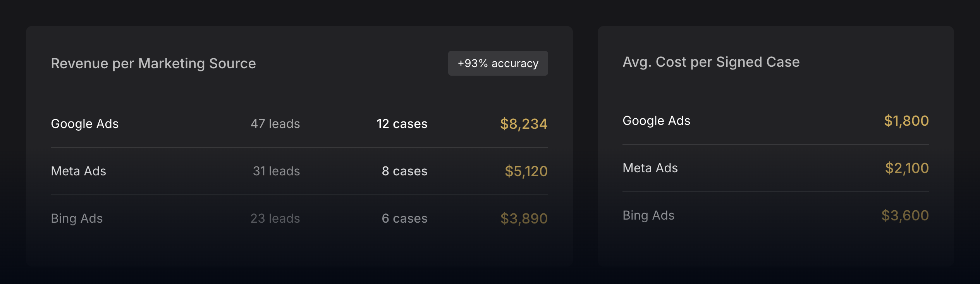This screenshot has width=980, height=284.
Task: Click the $5,120 Meta Ads revenue figure
Action: [526, 171]
